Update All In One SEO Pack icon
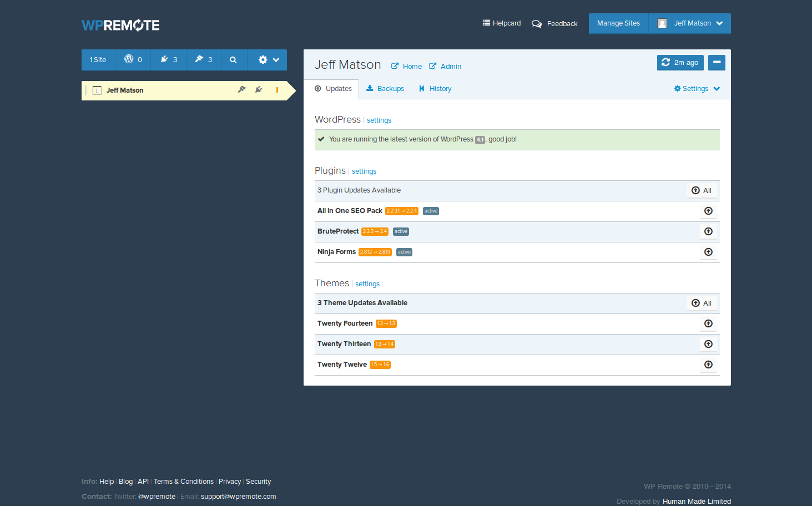The width and height of the screenshot is (812, 506). point(708,211)
